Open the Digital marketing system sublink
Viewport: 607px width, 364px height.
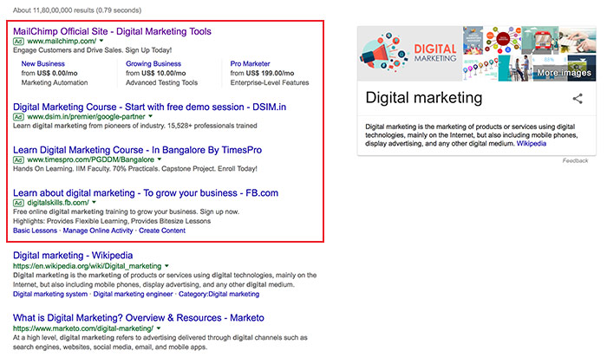coord(50,294)
